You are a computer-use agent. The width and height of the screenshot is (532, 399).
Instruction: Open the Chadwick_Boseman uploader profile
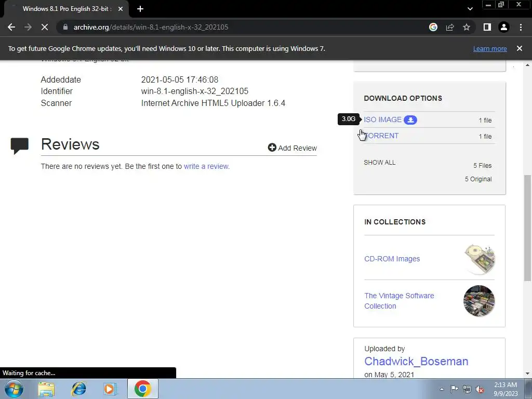click(416, 362)
